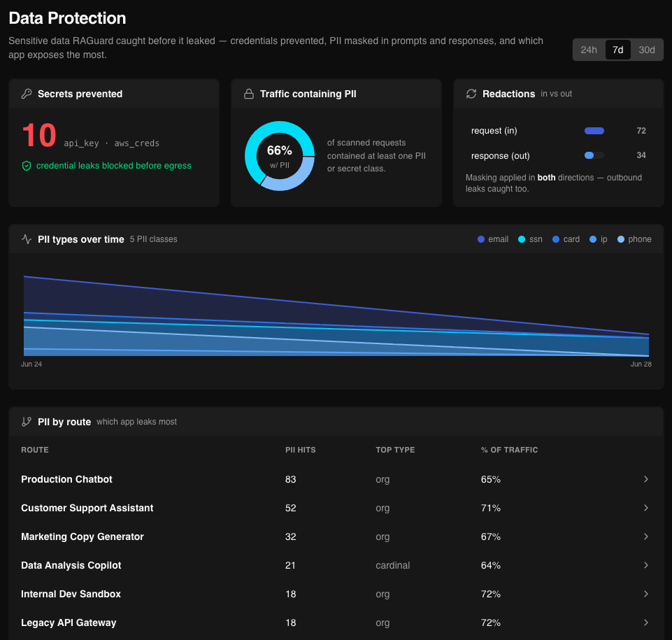672x640 pixels.
Task: Toggle the card series in the legend
Action: [566, 239]
